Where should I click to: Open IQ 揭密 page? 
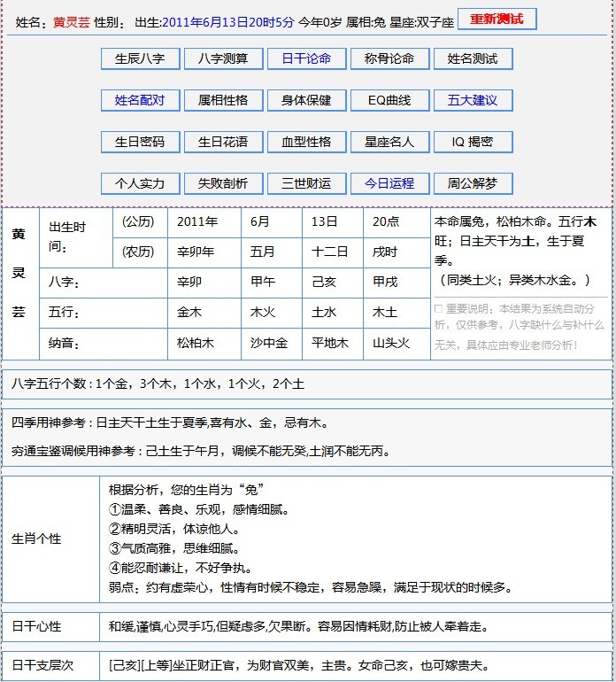pos(473,142)
